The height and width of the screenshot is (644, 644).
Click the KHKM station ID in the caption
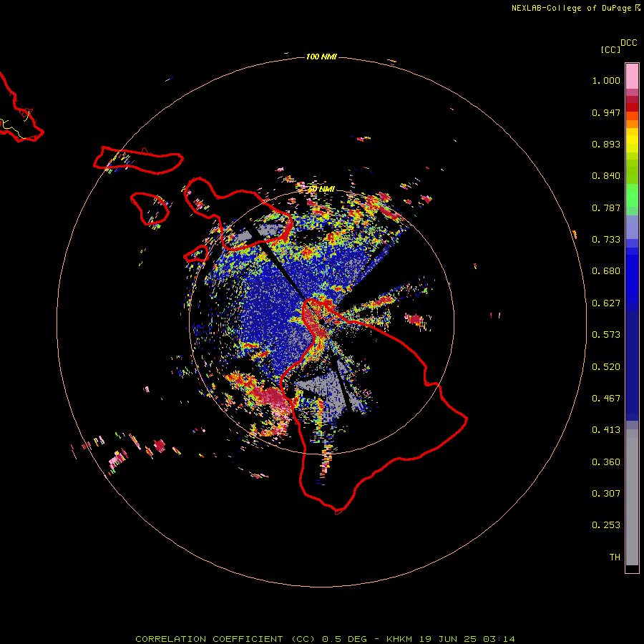[401, 639]
